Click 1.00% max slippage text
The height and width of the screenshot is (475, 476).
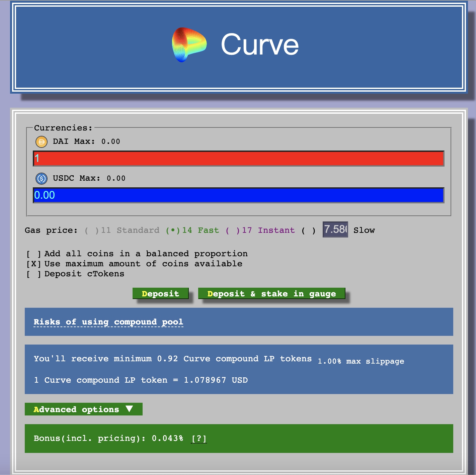[361, 361]
